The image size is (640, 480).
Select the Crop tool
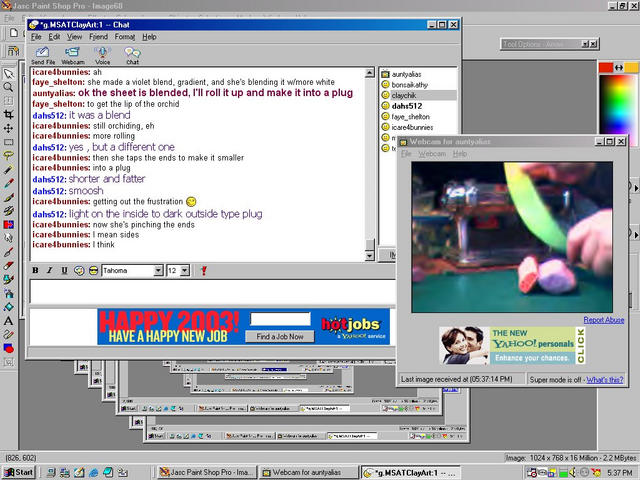[9, 115]
